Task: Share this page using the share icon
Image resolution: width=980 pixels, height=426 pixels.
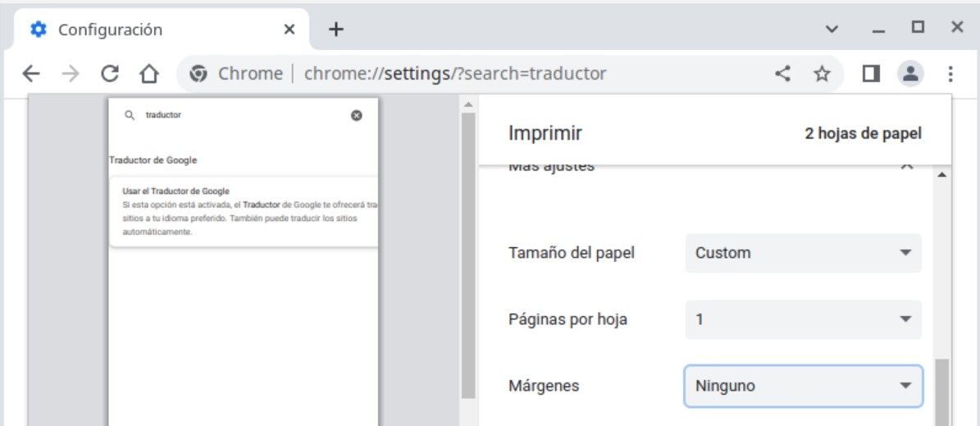Action: click(782, 74)
